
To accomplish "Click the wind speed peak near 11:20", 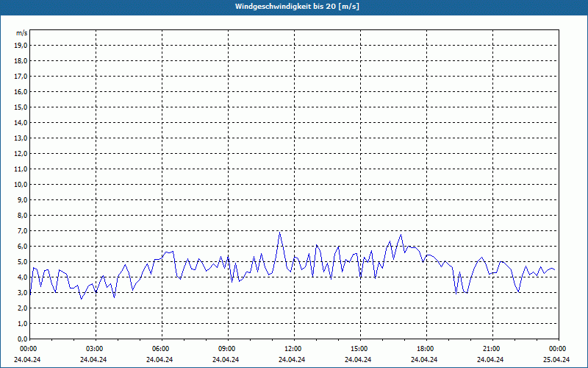I will click(279, 233).
